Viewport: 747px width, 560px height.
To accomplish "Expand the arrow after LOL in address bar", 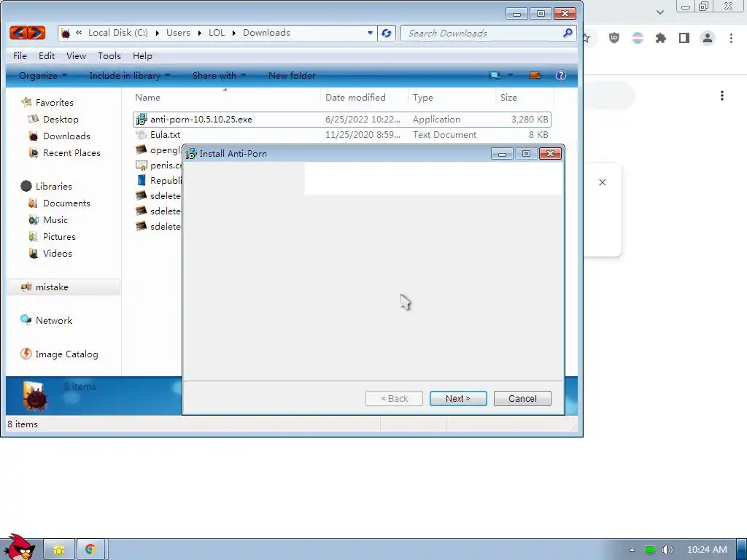I will point(234,33).
